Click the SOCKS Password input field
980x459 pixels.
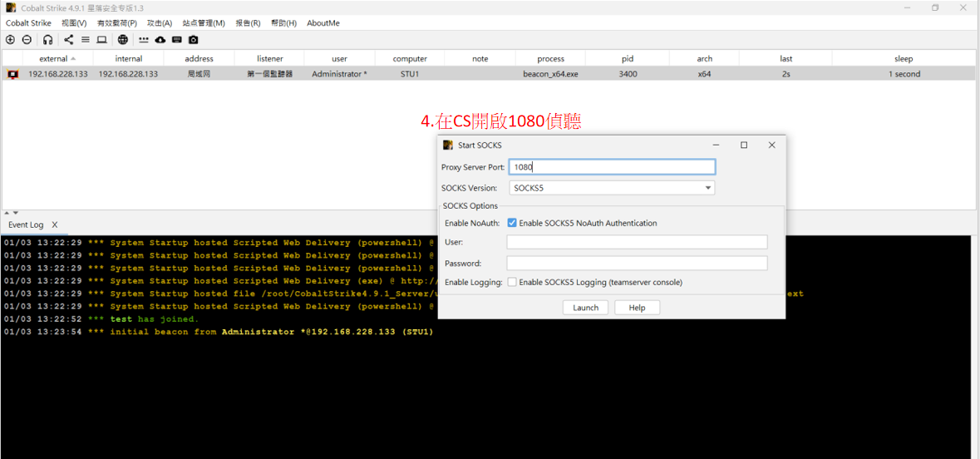click(x=637, y=264)
